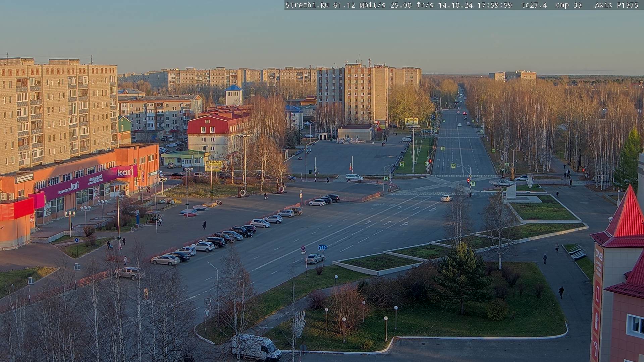Select the 61.12 Mbit/s bitrate value
The width and height of the screenshot is (644, 362).
point(359,5)
